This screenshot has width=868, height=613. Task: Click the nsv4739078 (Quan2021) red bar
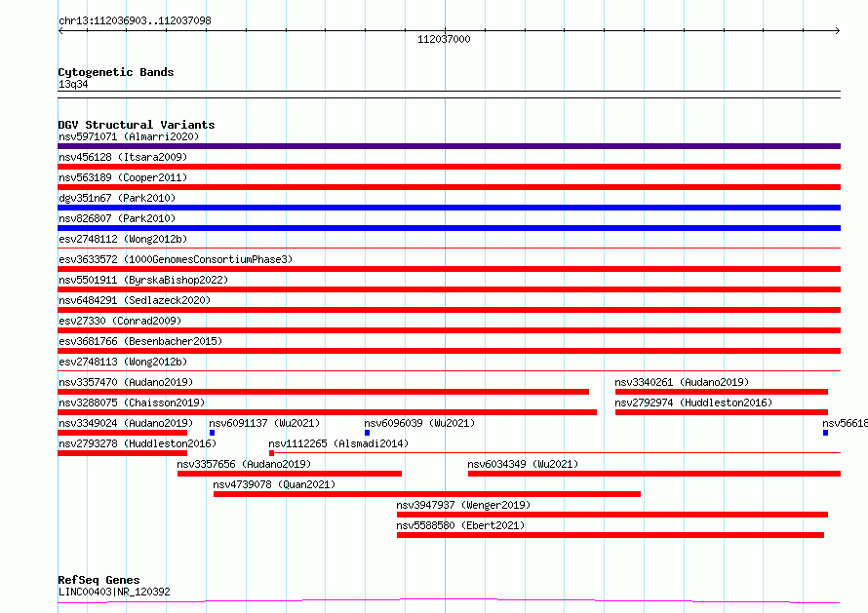(427, 494)
